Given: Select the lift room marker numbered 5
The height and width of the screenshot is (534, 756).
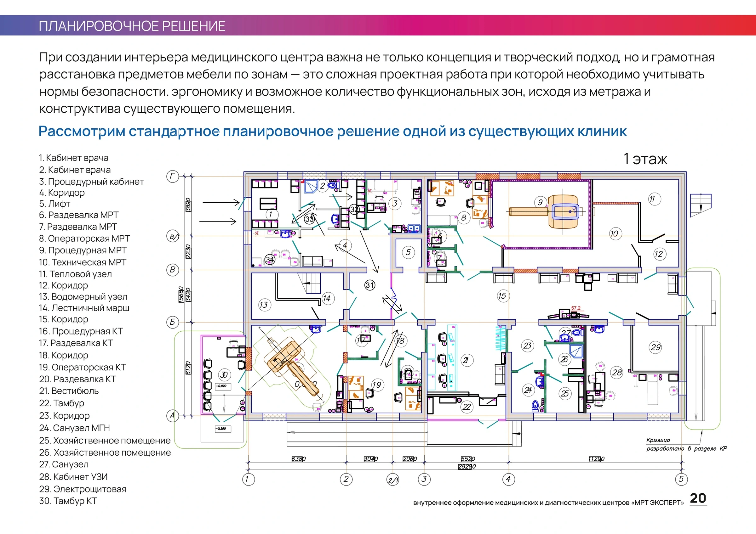Looking at the screenshot, I should click(x=408, y=252).
